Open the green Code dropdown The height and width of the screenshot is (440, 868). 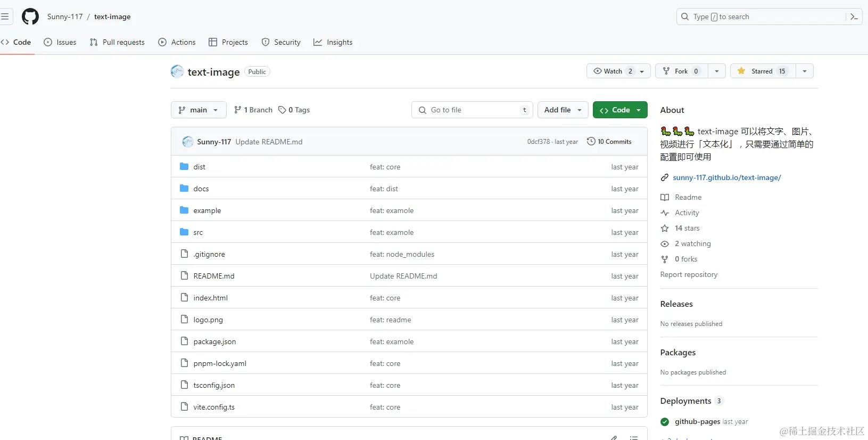tap(620, 110)
